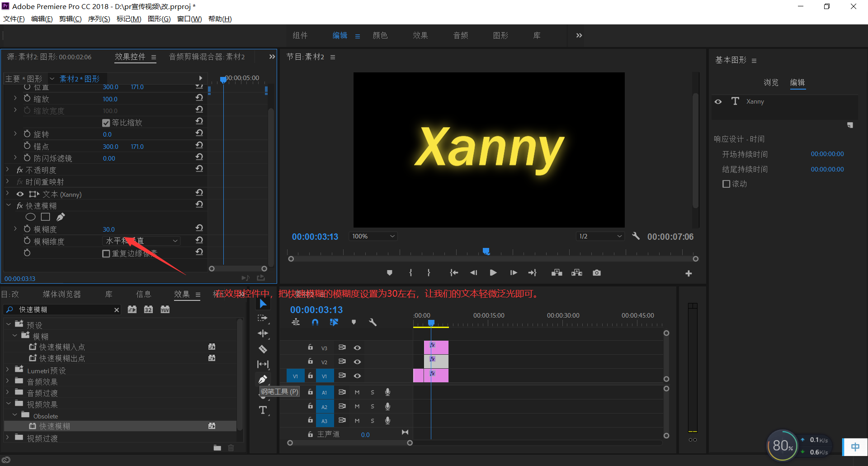
Task: Click the Extract button in Program monitor
Action: (x=577, y=273)
